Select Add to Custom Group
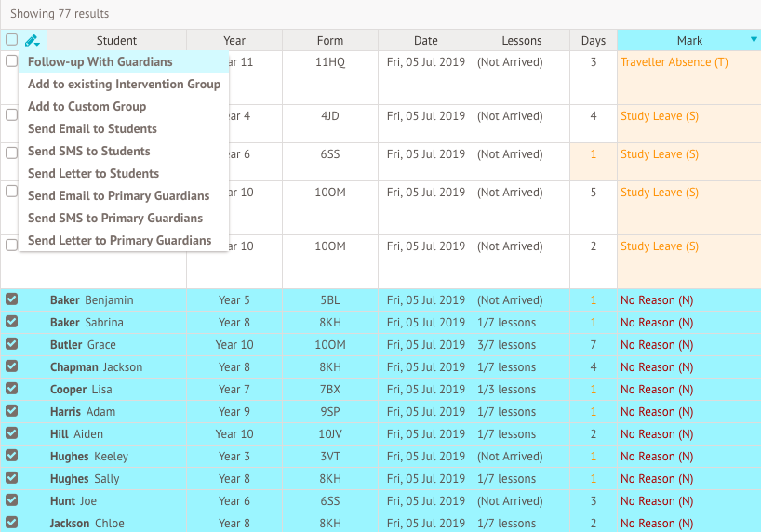The height and width of the screenshot is (532, 761). click(x=87, y=107)
